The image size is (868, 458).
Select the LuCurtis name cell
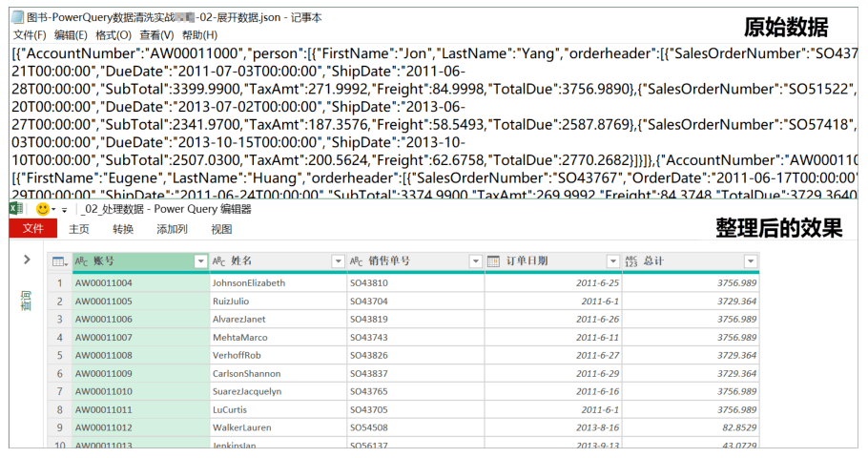point(278,410)
